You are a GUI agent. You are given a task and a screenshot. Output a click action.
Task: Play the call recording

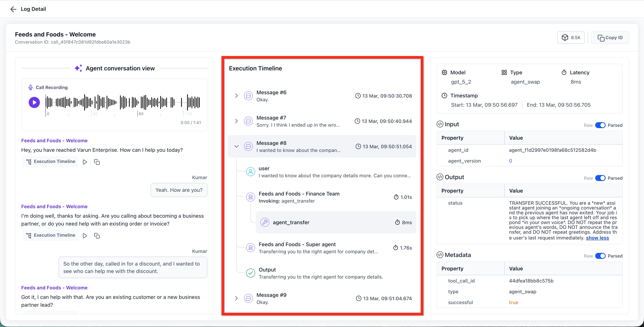click(34, 102)
